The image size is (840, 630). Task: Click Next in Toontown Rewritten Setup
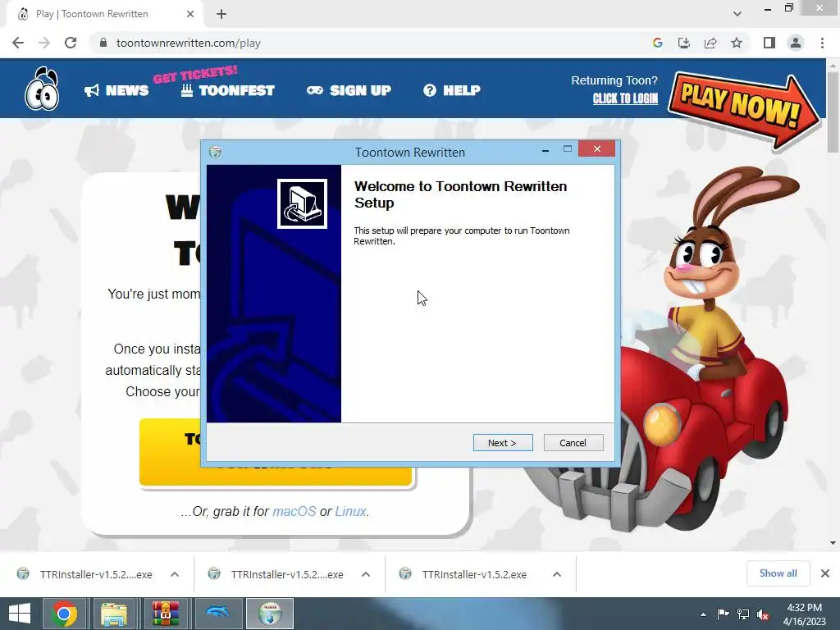coord(503,442)
